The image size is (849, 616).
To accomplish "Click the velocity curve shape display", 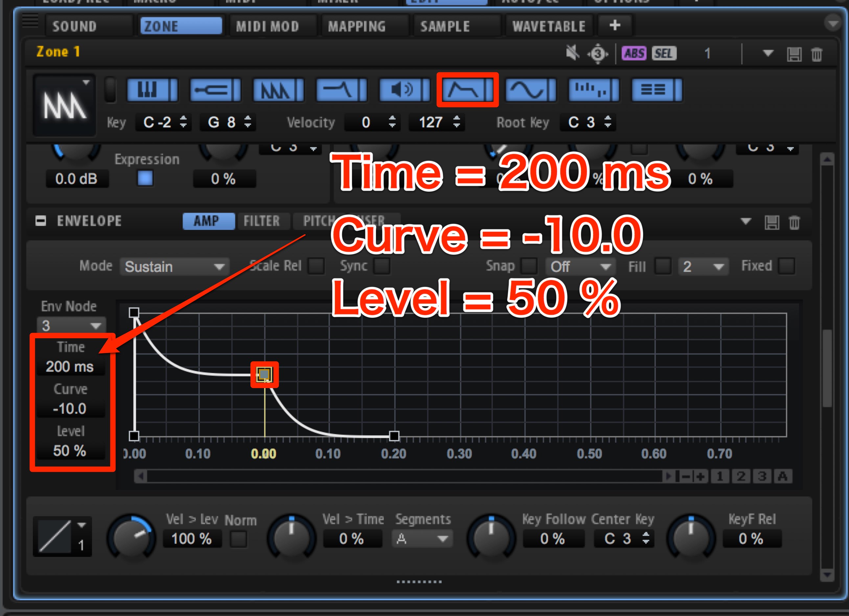I will (x=55, y=536).
